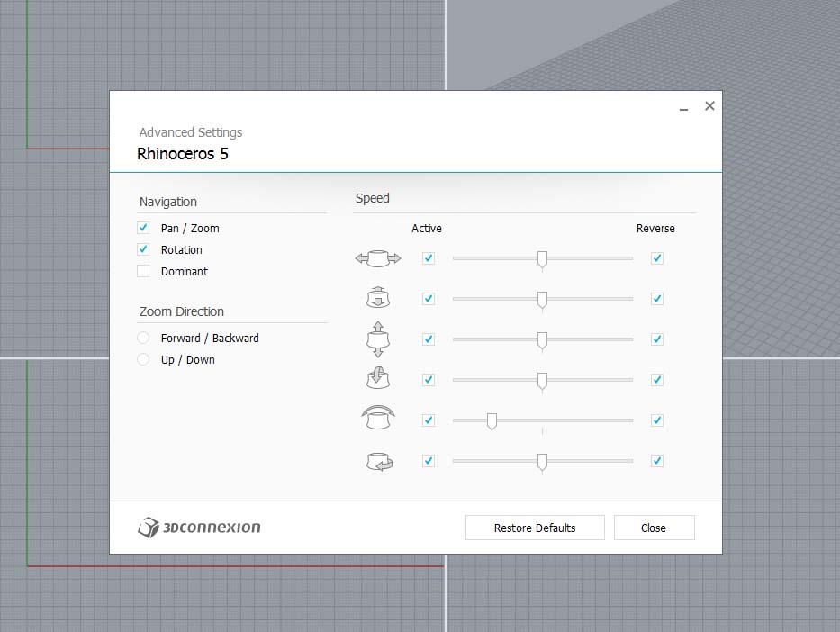
Task: Click the pan up/down axis icon
Action: [378, 339]
